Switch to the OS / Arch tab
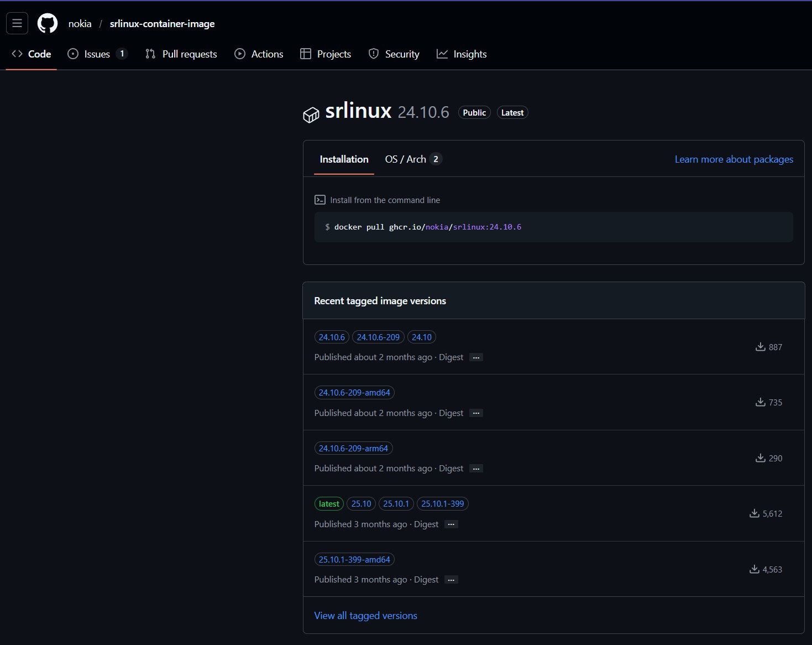This screenshot has width=812, height=645. pyautogui.click(x=406, y=159)
